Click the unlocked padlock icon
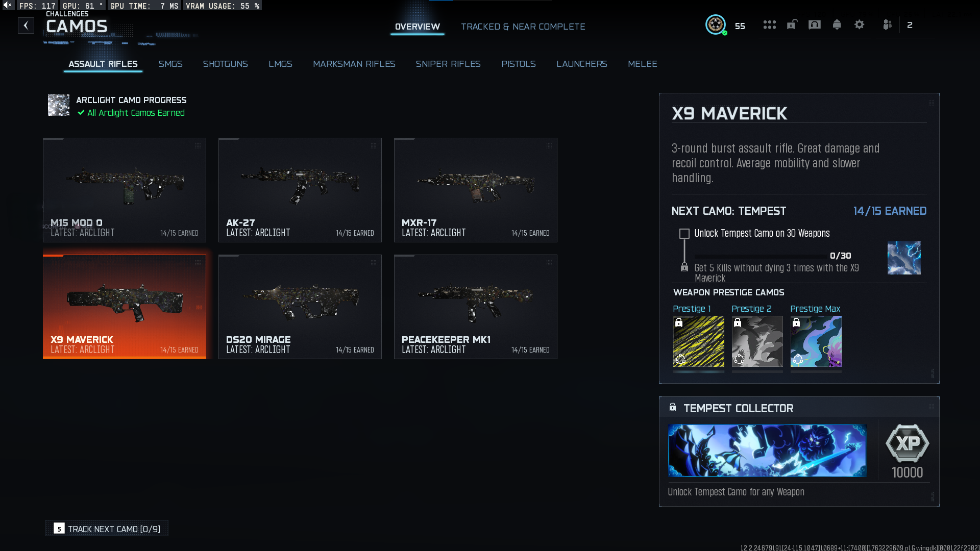980x551 pixels. [x=792, y=24]
